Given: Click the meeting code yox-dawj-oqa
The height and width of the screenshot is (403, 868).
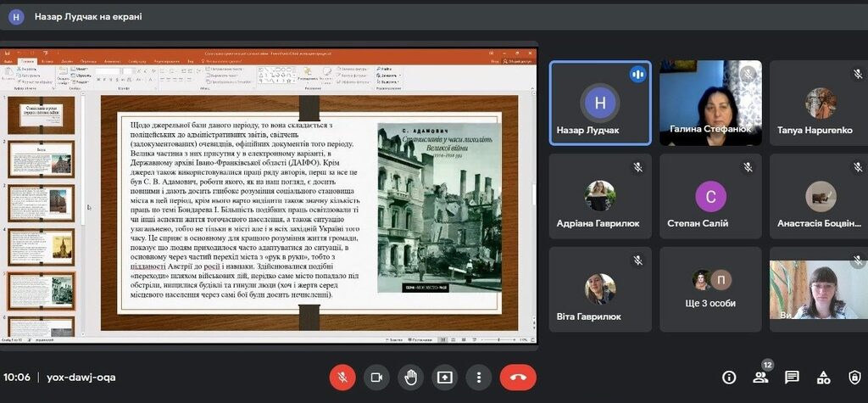Looking at the screenshot, I should point(81,378).
